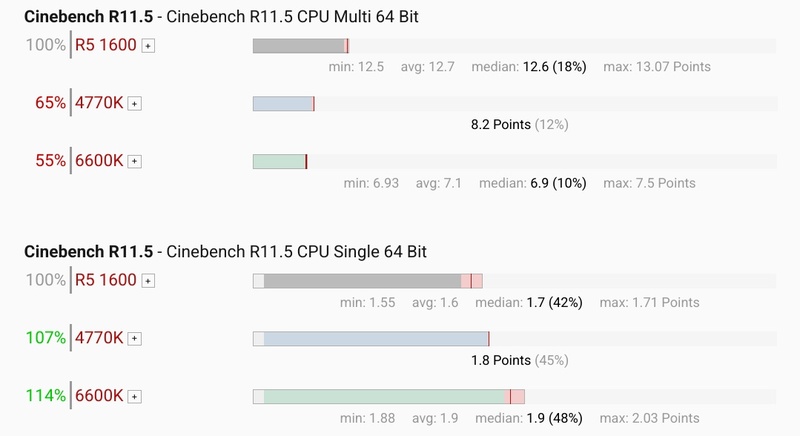Click the blue 4770K bar in Single benchmark
Screen dimensions: 800x436
pos(375,339)
